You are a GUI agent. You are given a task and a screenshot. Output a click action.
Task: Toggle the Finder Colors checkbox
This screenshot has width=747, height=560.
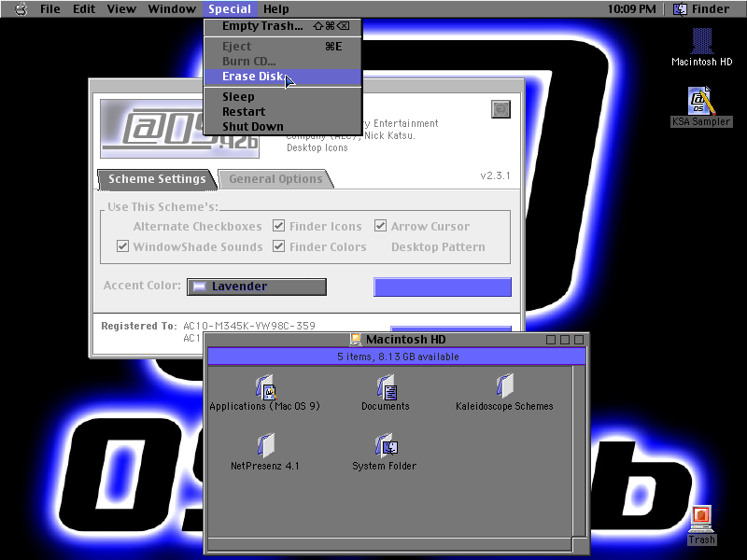pos(278,246)
